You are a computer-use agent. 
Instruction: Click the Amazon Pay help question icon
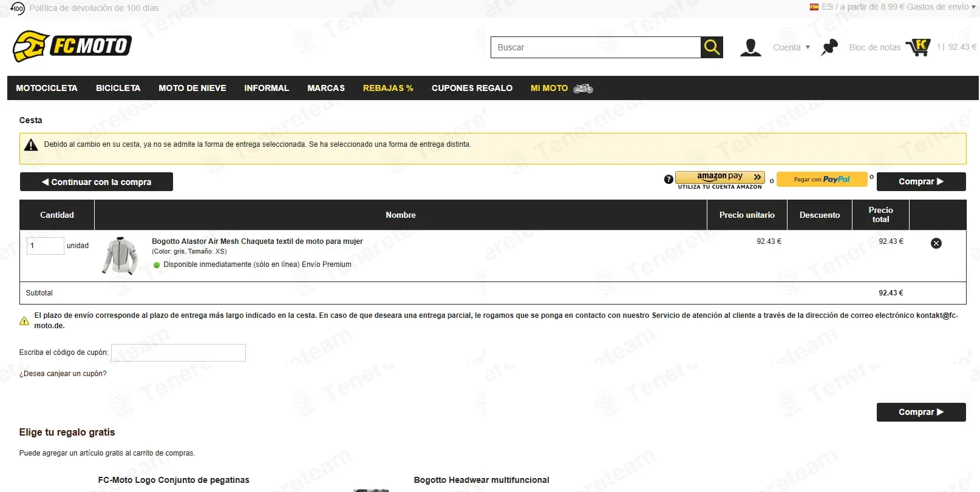[x=669, y=179]
